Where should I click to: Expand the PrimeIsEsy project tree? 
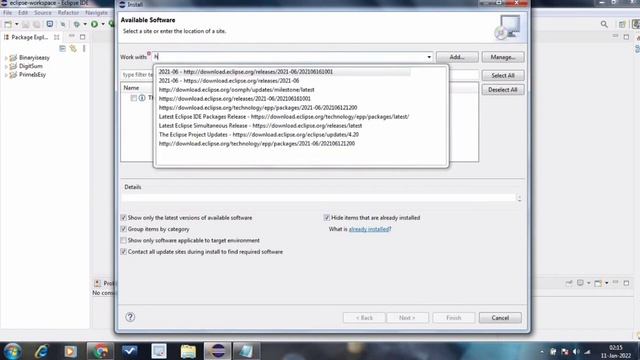(x=6, y=75)
